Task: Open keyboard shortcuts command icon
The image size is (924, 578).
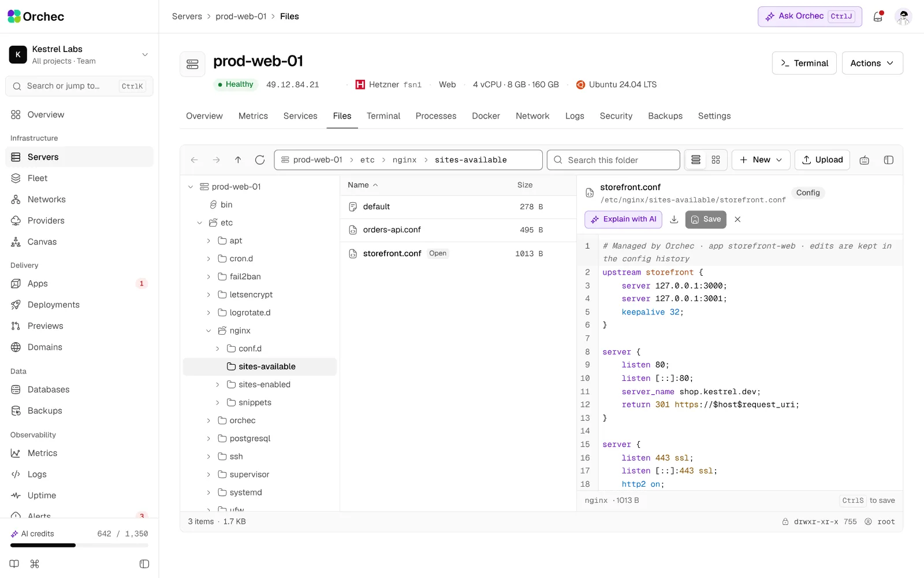Action: [x=35, y=564]
